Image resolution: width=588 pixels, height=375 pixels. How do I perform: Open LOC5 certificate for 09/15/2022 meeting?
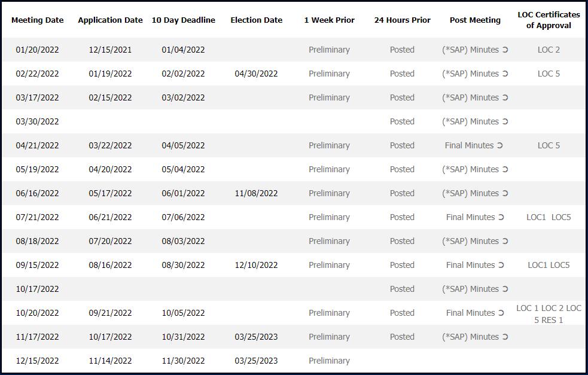click(560, 265)
